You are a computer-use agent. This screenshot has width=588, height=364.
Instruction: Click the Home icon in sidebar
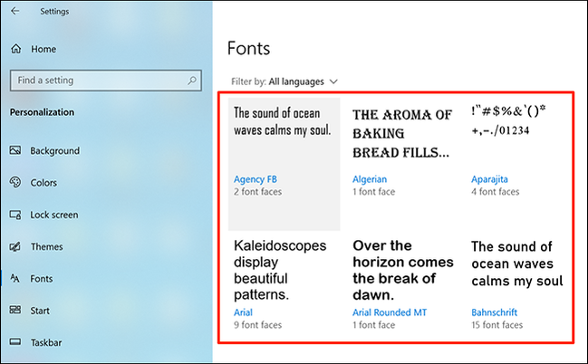pos(15,48)
